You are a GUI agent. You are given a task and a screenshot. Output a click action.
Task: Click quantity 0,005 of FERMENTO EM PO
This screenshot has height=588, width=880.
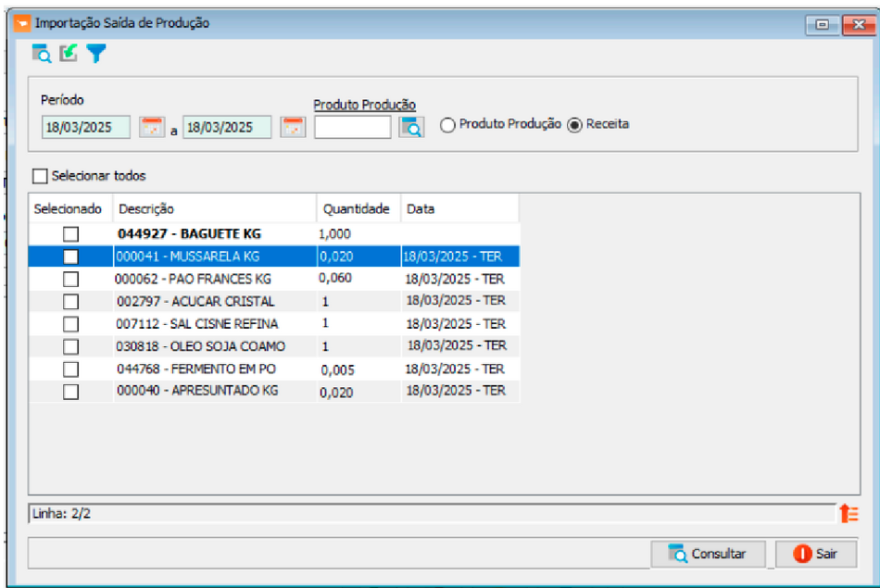(337, 370)
